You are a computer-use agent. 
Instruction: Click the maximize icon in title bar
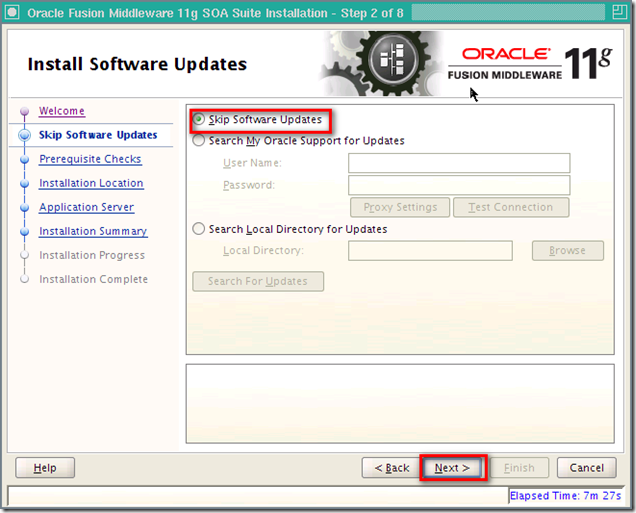point(619,12)
